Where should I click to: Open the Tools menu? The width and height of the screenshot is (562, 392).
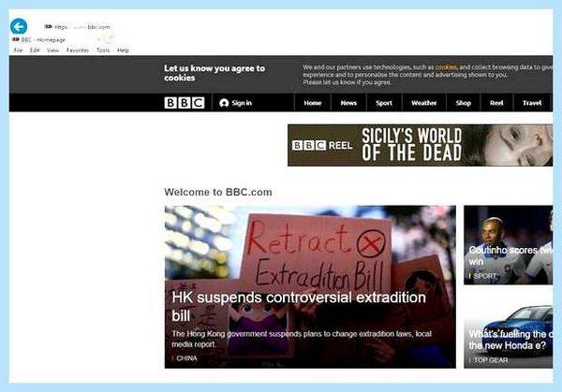[x=103, y=51]
